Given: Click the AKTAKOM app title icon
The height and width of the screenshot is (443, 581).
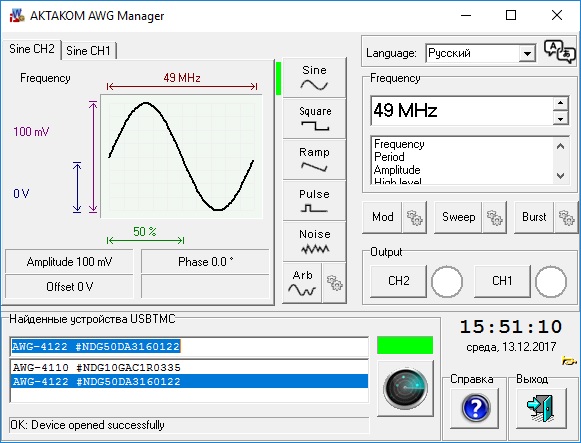Looking at the screenshot, I should click(x=16, y=15).
